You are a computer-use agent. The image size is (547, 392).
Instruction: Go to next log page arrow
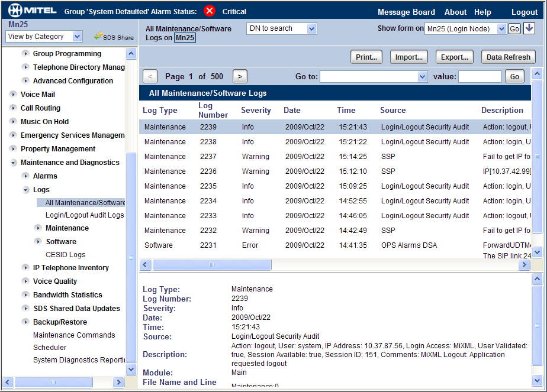240,77
